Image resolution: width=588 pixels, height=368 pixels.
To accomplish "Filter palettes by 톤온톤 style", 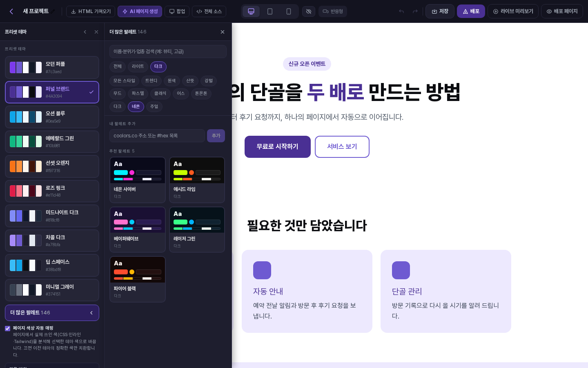I will [201, 94].
